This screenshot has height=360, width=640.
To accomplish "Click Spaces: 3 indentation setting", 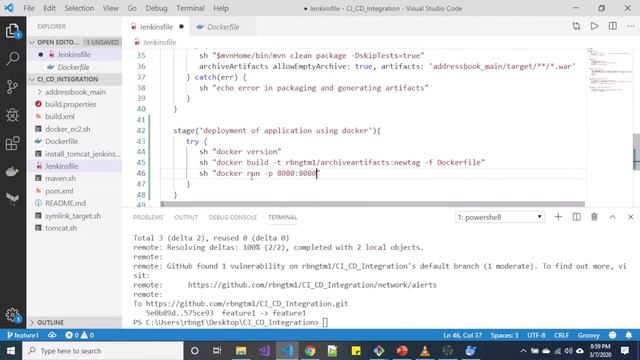I will pos(504,335).
